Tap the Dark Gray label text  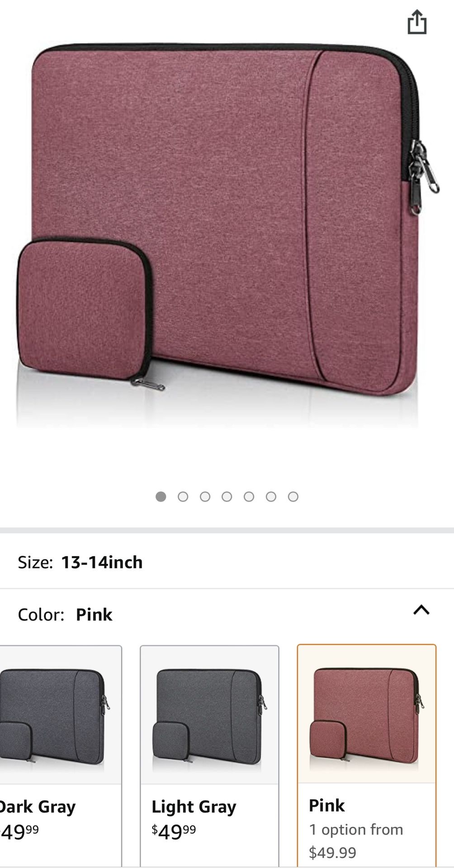click(38, 807)
